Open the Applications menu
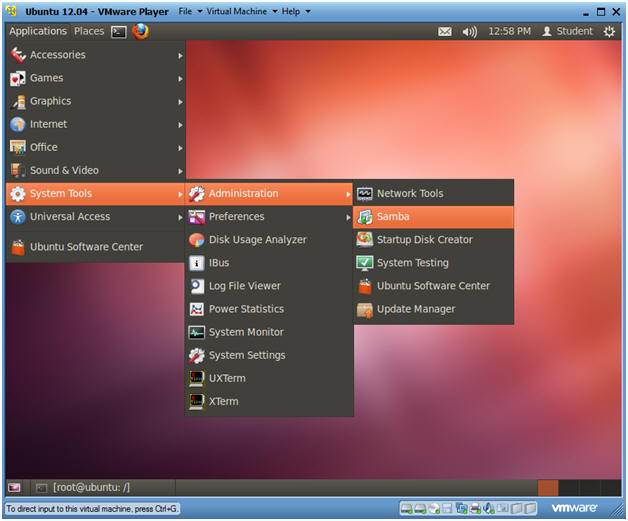628x521 pixels. tap(38, 31)
